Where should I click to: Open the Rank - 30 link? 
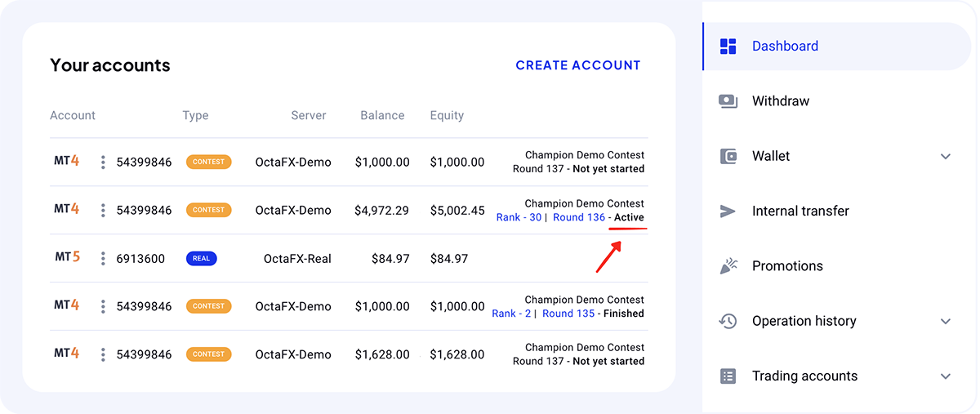[519, 217]
